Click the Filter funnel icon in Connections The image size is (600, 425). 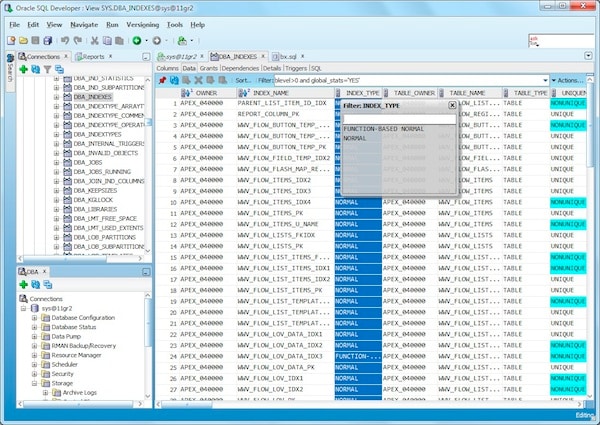tap(46, 69)
